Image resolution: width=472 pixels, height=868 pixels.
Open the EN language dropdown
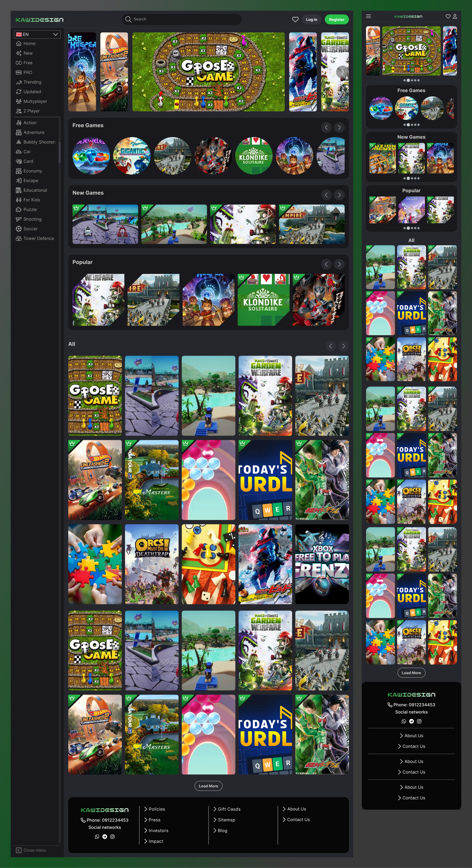tap(37, 34)
